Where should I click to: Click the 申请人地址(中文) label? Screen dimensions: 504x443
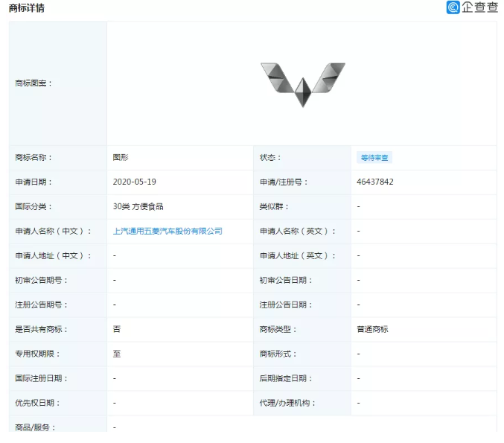point(53,255)
